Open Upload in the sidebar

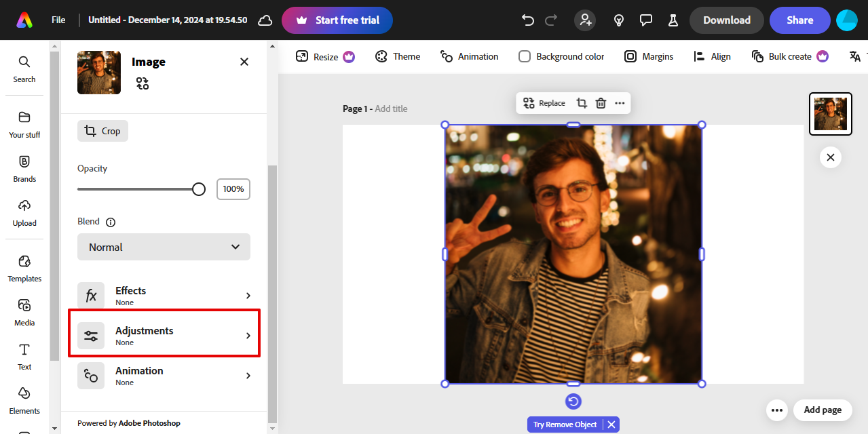tap(24, 213)
